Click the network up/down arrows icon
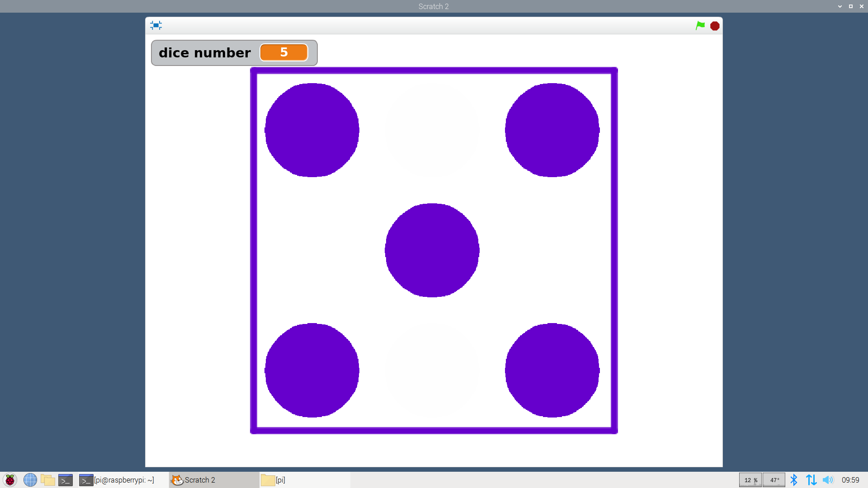Screen dimensions: 868x488 812,480
